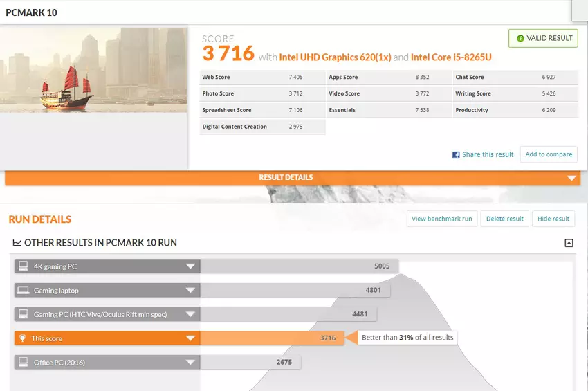
Task: Open the Office PC (2016) dropdown arrow
Action: [190, 363]
